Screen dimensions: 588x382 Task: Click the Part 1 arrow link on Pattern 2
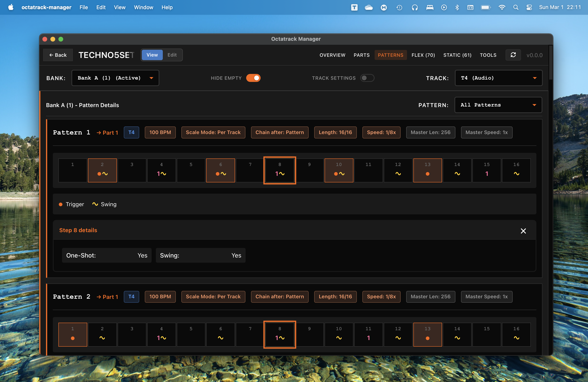(x=107, y=297)
